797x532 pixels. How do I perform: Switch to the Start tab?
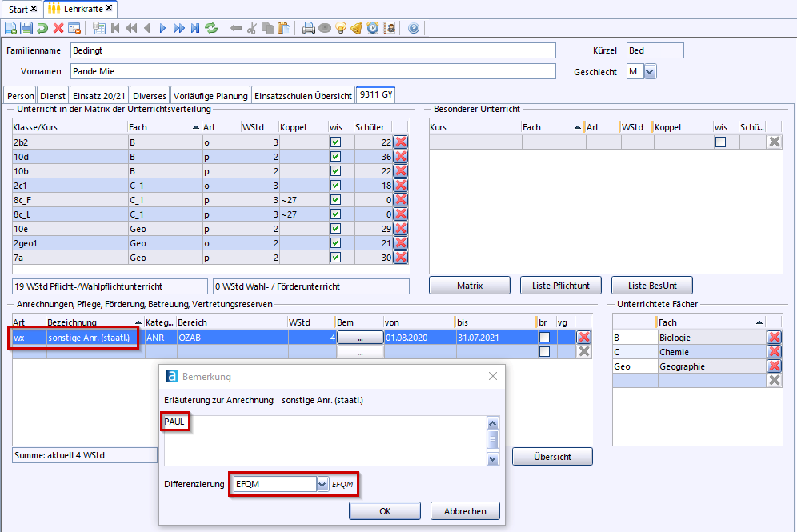click(x=18, y=9)
